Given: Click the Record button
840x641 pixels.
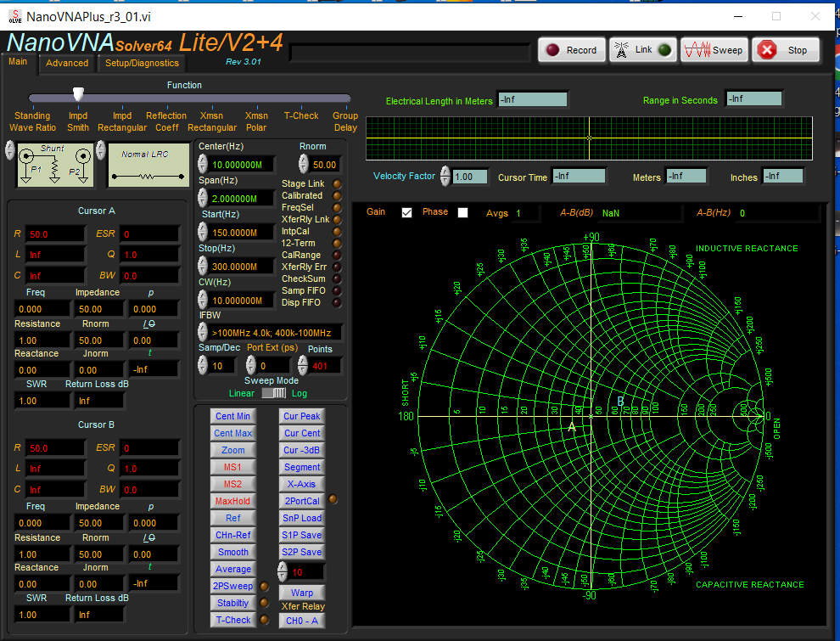Looking at the screenshot, I should (572, 50).
